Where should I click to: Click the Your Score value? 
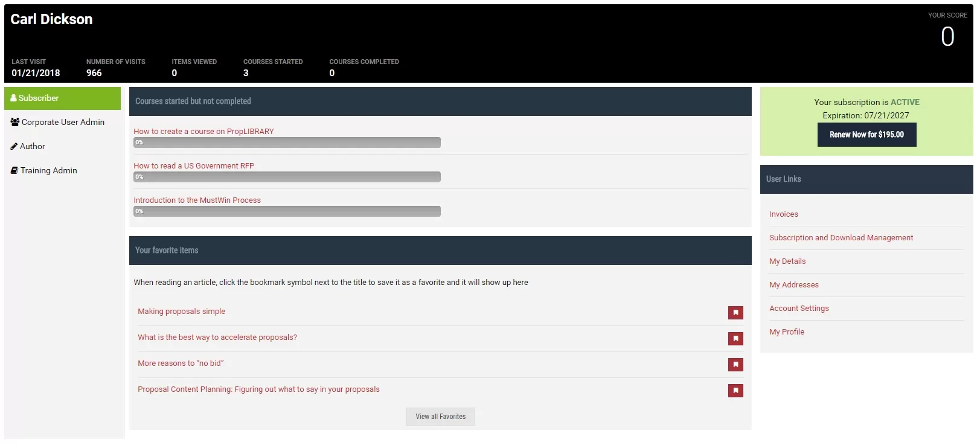click(x=947, y=37)
